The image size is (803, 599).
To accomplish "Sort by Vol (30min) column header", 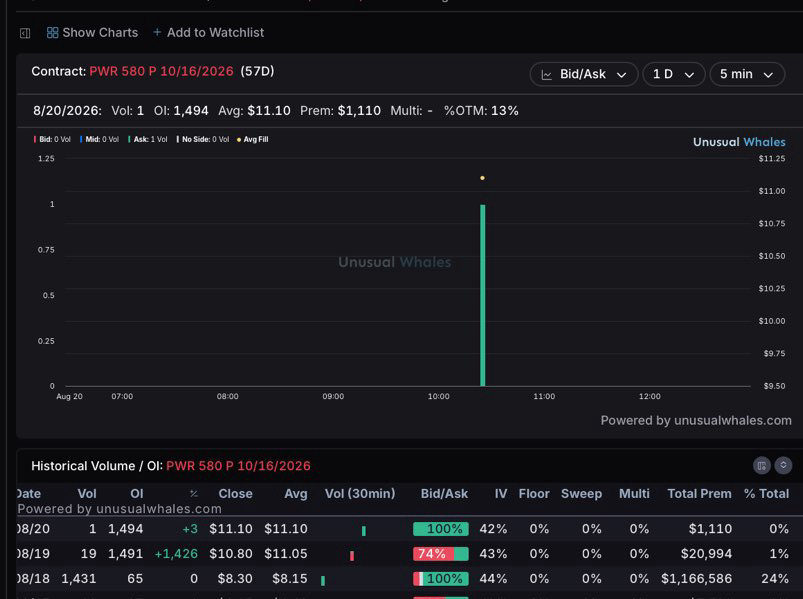I will tap(360, 494).
